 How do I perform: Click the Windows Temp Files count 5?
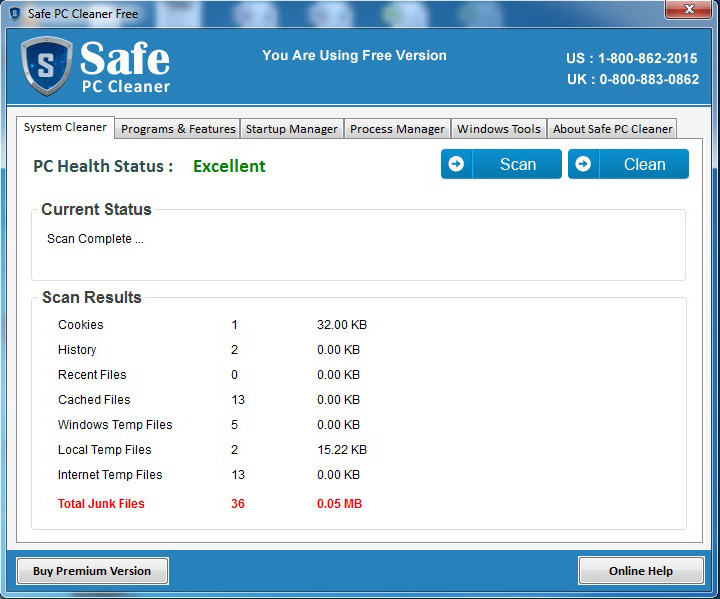[234, 425]
